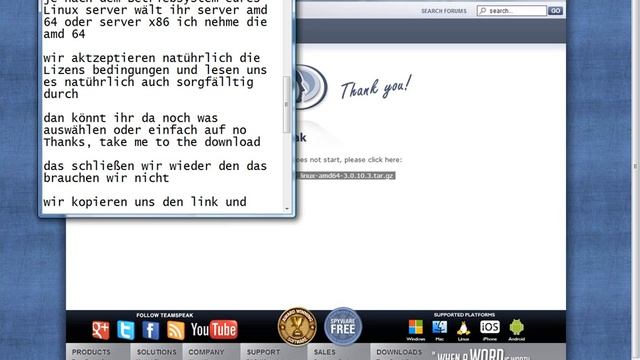Open the SOLUTIONS menu
Screen dimensions: 640x360
[157, 352]
